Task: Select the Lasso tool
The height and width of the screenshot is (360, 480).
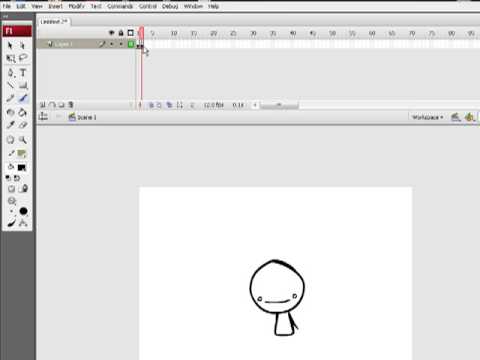Action: tap(23, 58)
